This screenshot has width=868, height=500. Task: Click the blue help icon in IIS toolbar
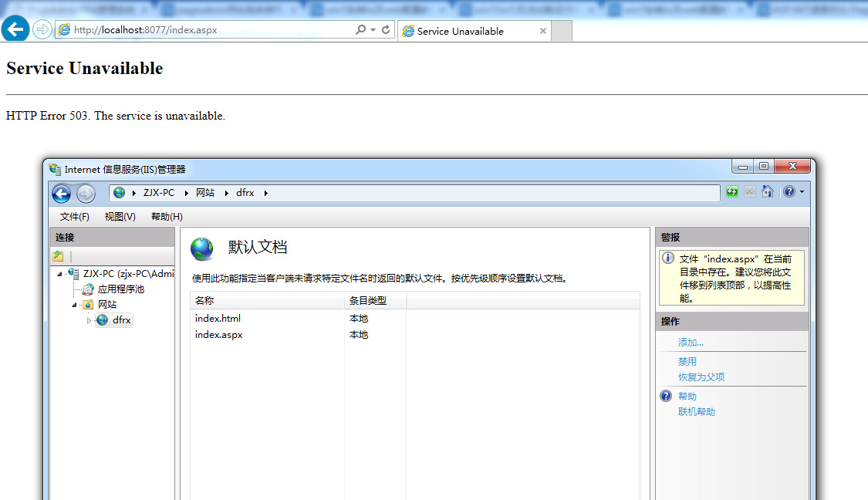click(789, 192)
